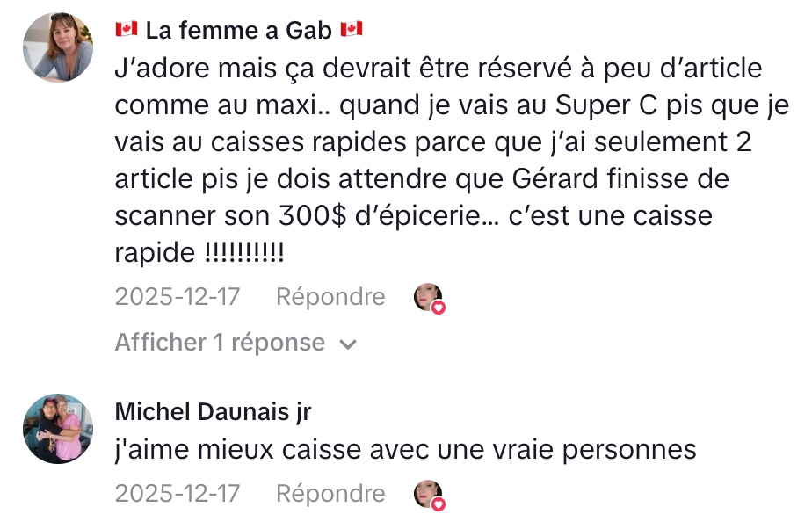The height and width of the screenshot is (529, 812).
Task: Click Michel's comment text about caisse
Action: (405, 450)
